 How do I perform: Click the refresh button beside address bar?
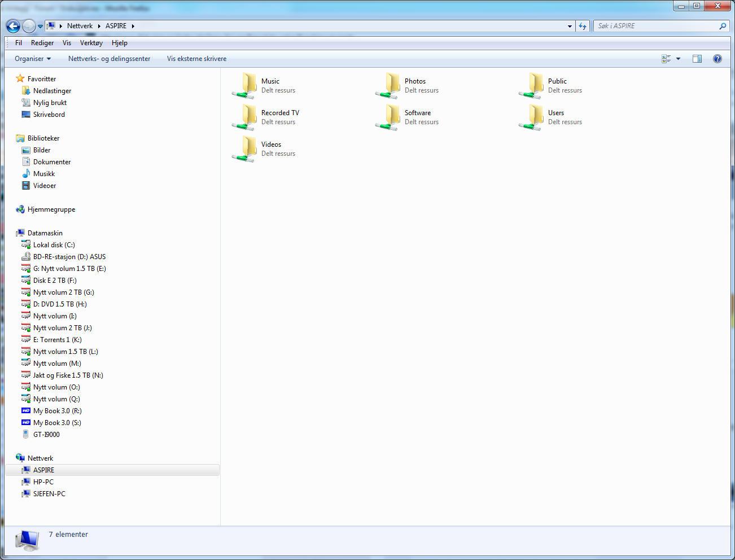tap(583, 26)
